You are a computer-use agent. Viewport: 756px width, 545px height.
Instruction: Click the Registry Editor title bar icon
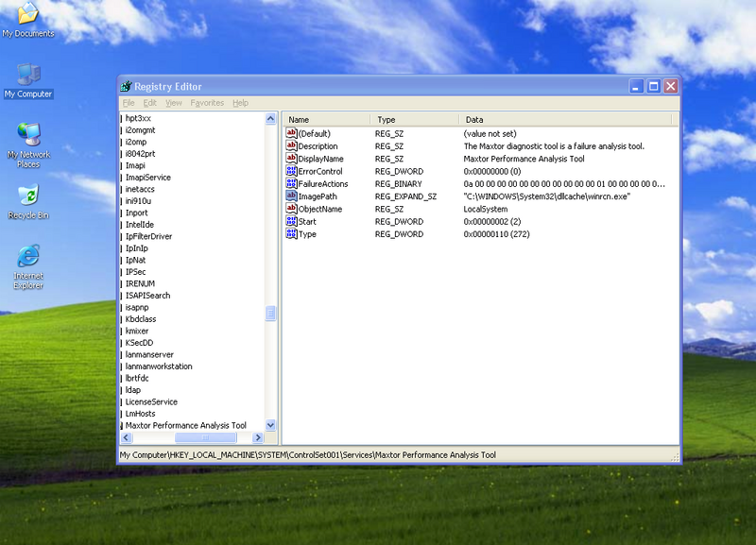(x=126, y=86)
